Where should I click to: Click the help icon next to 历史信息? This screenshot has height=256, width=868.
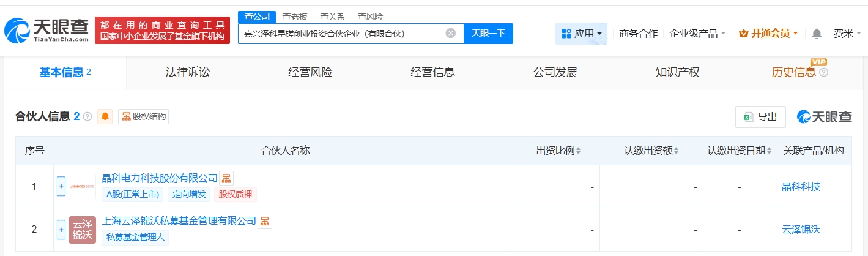pyautogui.click(x=823, y=73)
